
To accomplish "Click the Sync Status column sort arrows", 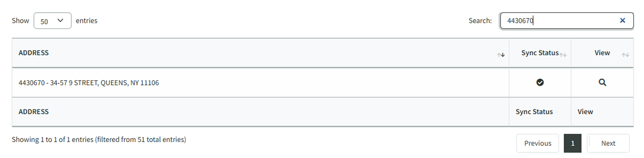I will point(563,55).
